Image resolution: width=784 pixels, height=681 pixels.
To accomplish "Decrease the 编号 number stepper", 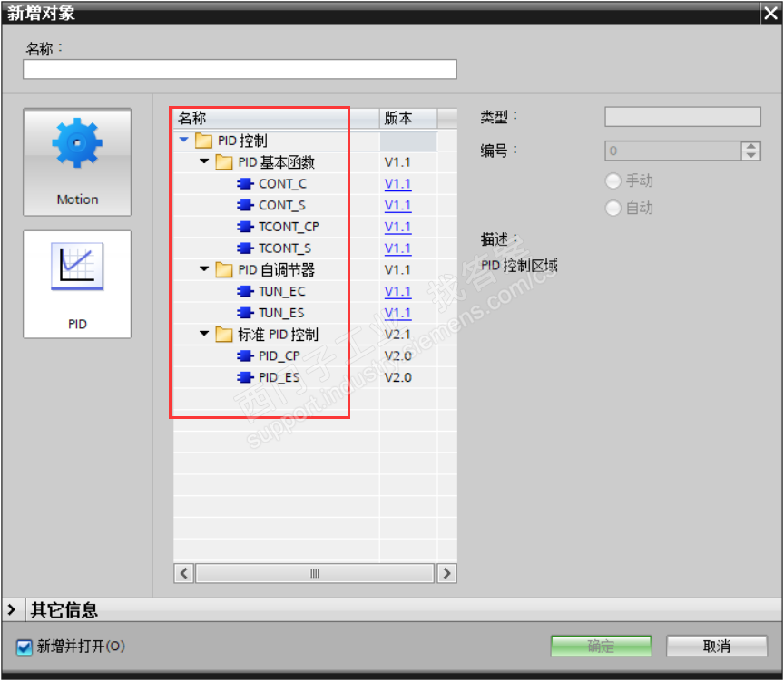I will tap(751, 155).
